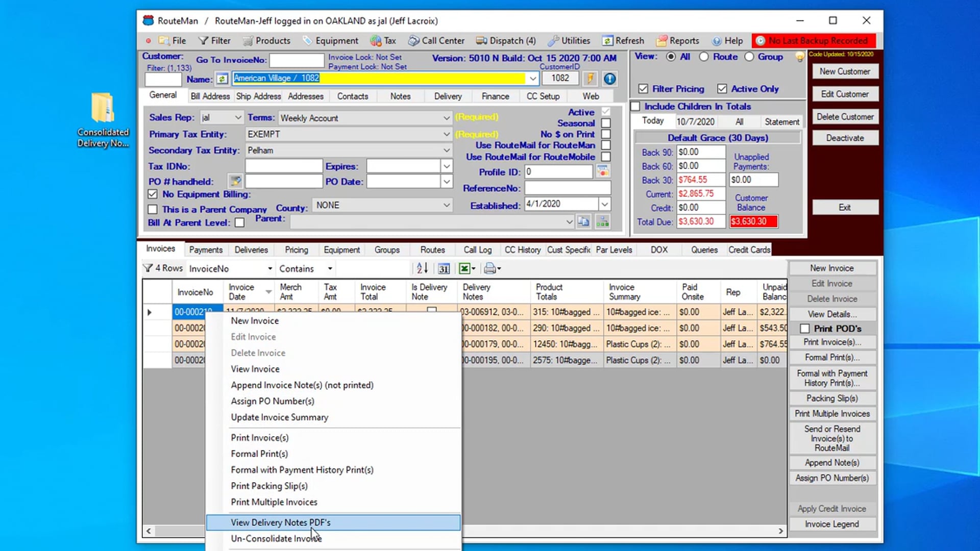This screenshot has height=551, width=980.
Task: Click the blue info icon near CustomerID
Action: pyautogui.click(x=609, y=79)
